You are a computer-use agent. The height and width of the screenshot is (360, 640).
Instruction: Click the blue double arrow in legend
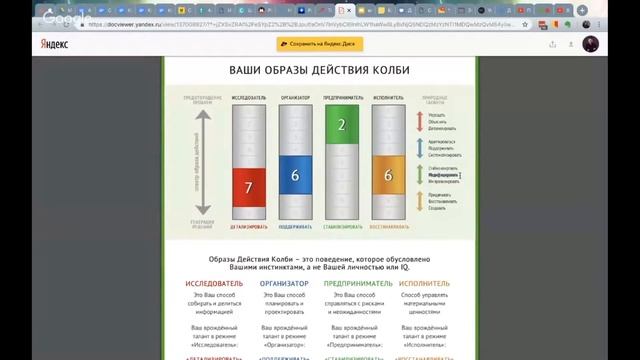(x=420, y=148)
